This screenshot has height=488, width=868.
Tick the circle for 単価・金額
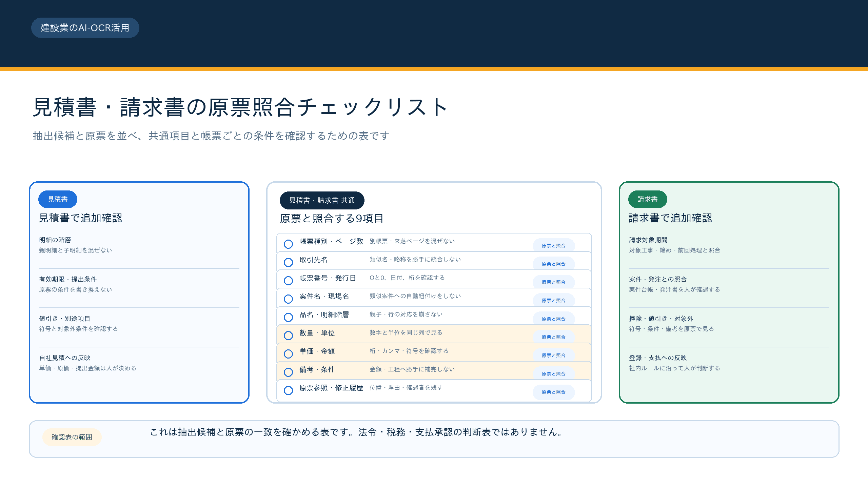coord(288,354)
